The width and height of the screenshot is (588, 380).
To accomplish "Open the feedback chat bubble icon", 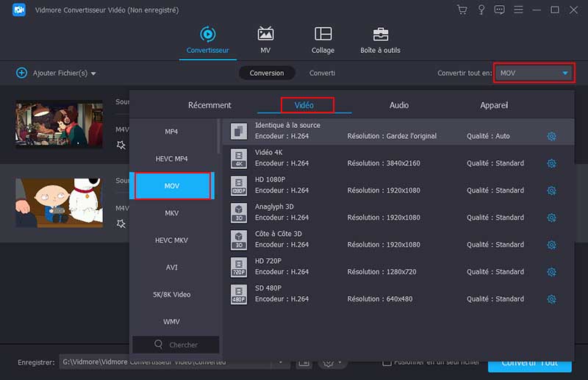I will [499, 10].
